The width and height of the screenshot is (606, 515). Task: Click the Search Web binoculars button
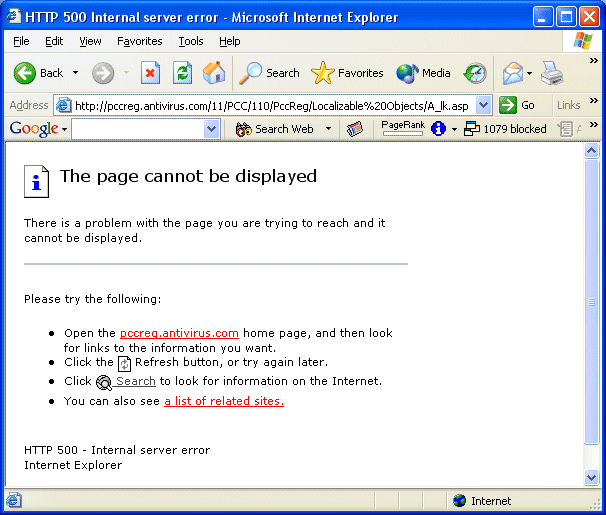coord(274,129)
